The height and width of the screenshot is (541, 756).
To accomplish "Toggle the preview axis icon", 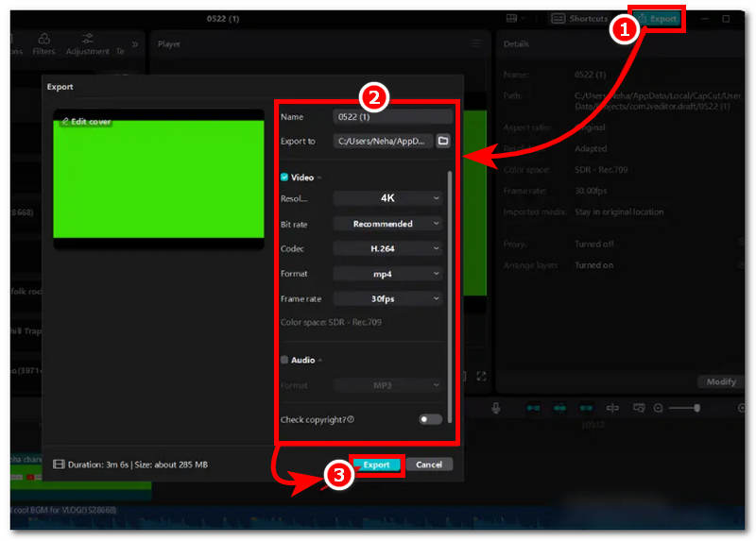I will point(612,408).
